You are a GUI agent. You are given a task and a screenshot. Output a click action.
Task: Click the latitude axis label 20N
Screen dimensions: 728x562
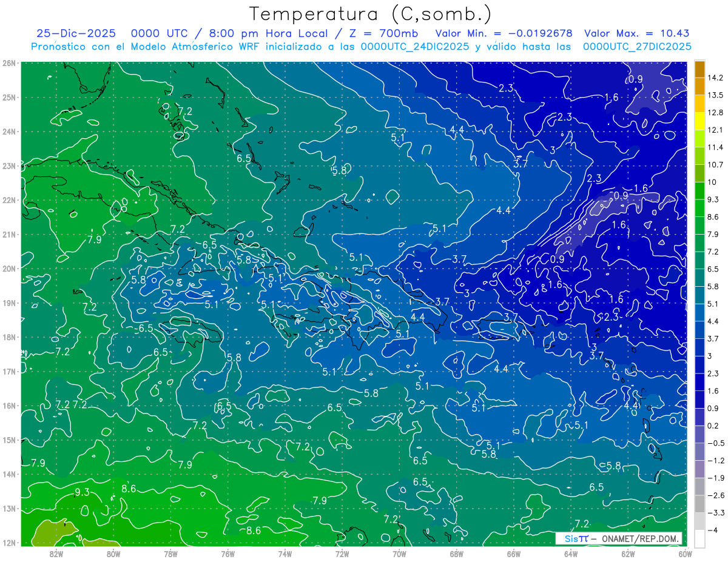pyautogui.click(x=8, y=269)
